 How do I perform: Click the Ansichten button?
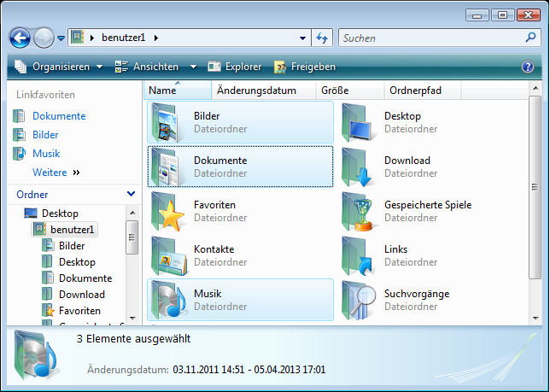click(147, 67)
